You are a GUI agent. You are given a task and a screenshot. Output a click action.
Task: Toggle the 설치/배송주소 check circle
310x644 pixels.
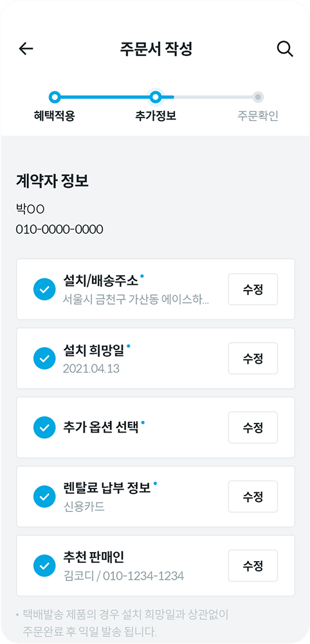pos(44,289)
